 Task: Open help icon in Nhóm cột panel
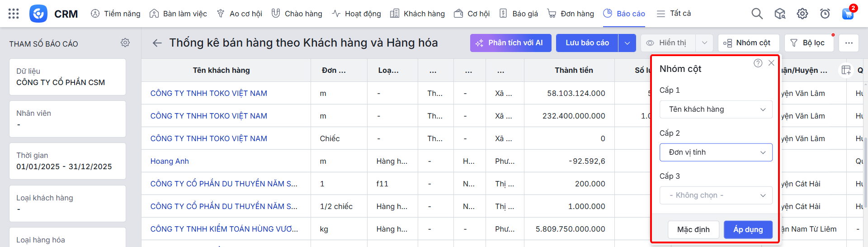(x=758, y=63)
